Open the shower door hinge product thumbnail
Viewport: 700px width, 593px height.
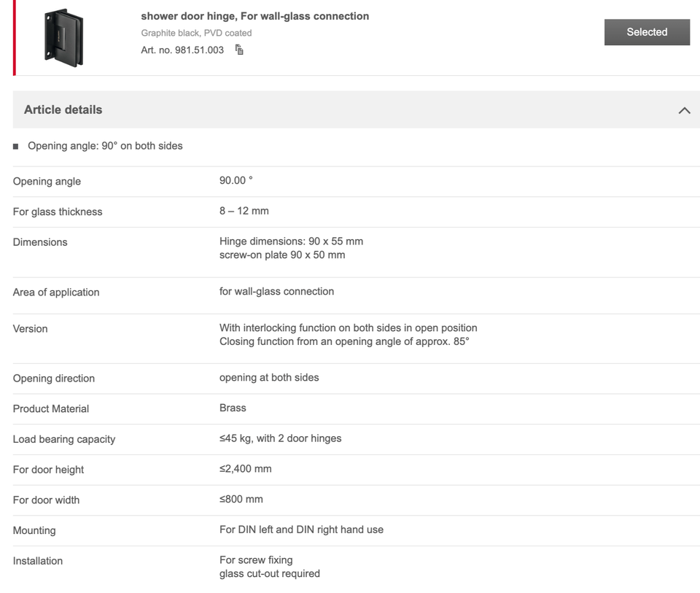(x=63, y=38)
